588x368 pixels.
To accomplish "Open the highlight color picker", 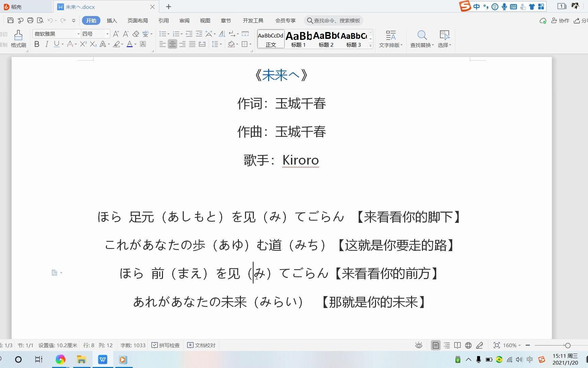I will pos(122,44).
